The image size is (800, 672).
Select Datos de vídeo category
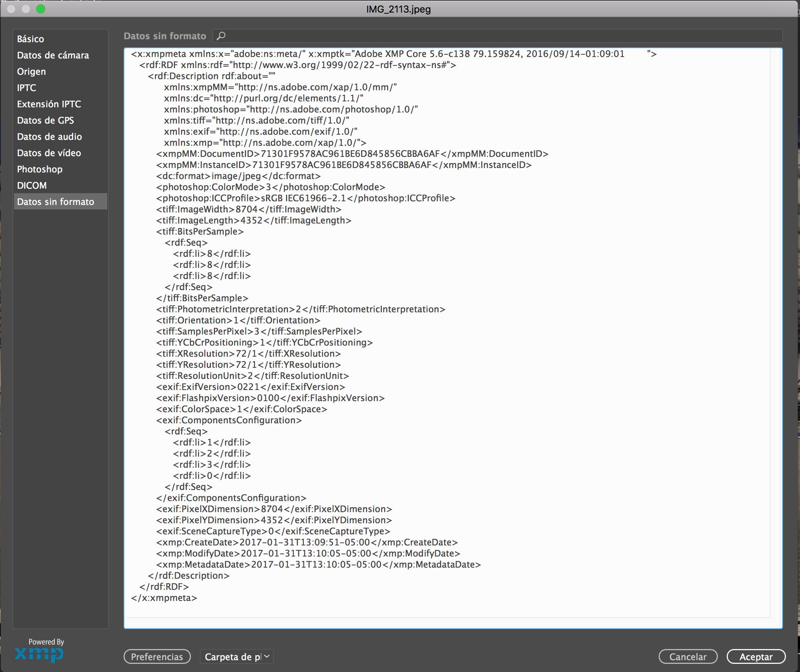pos(49,153)
